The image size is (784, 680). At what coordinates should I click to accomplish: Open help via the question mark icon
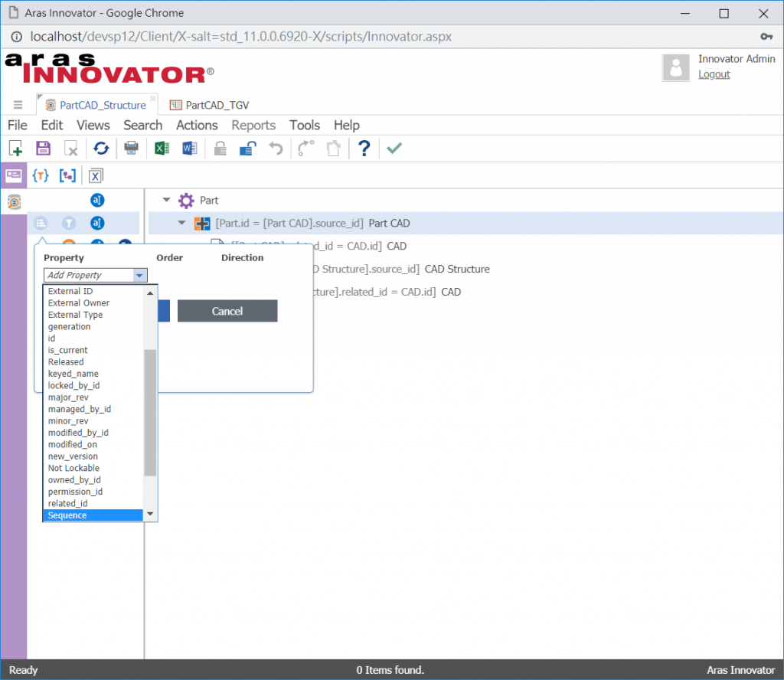click(x=364, y=149)
